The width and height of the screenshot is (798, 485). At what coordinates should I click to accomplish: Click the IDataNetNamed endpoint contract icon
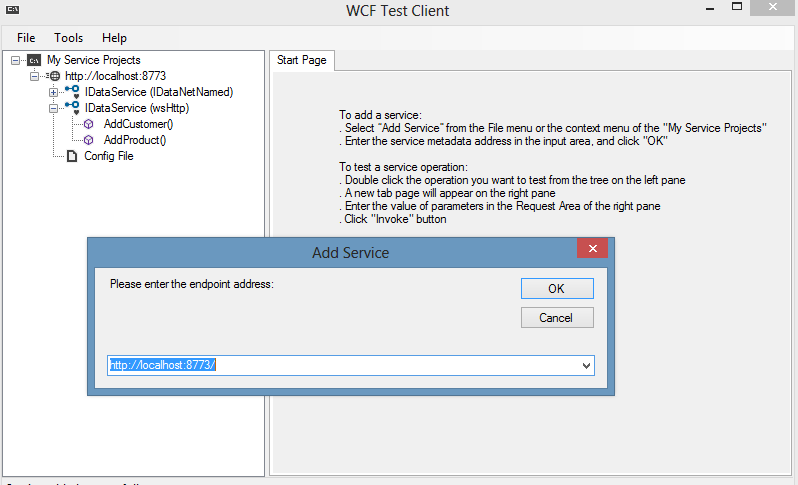(x=72, y=92)
